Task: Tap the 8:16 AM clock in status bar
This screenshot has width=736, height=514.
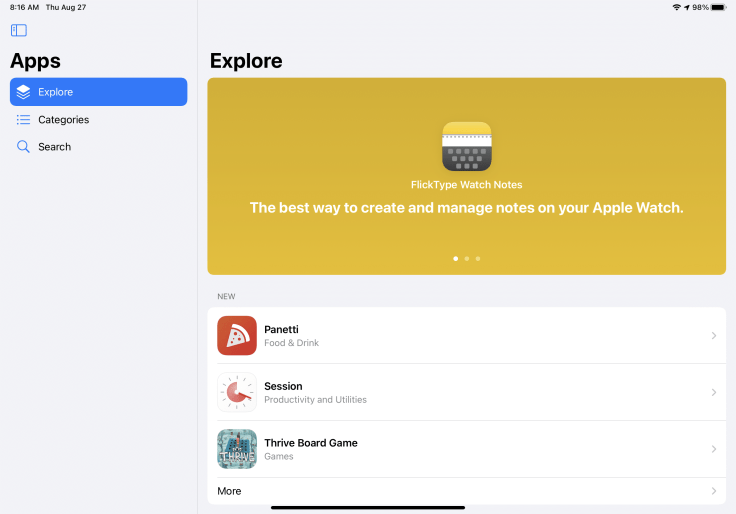Action: click(x=24, y=8)
